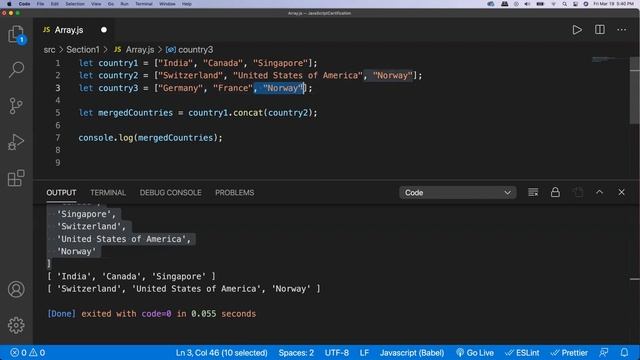Open Spotlight search in menu bar
640x360 pixels.
pos(564,4)
